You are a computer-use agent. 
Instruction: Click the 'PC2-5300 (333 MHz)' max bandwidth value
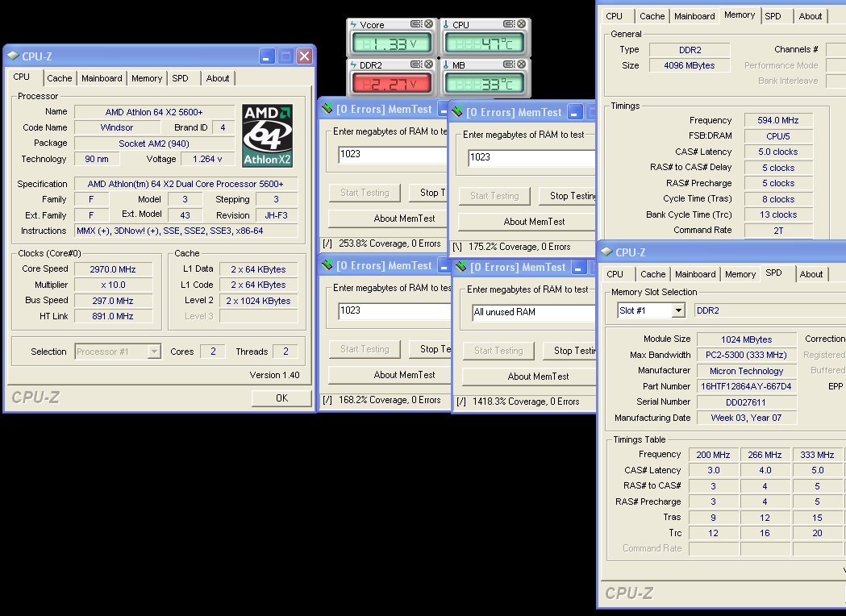click(747, 355)
